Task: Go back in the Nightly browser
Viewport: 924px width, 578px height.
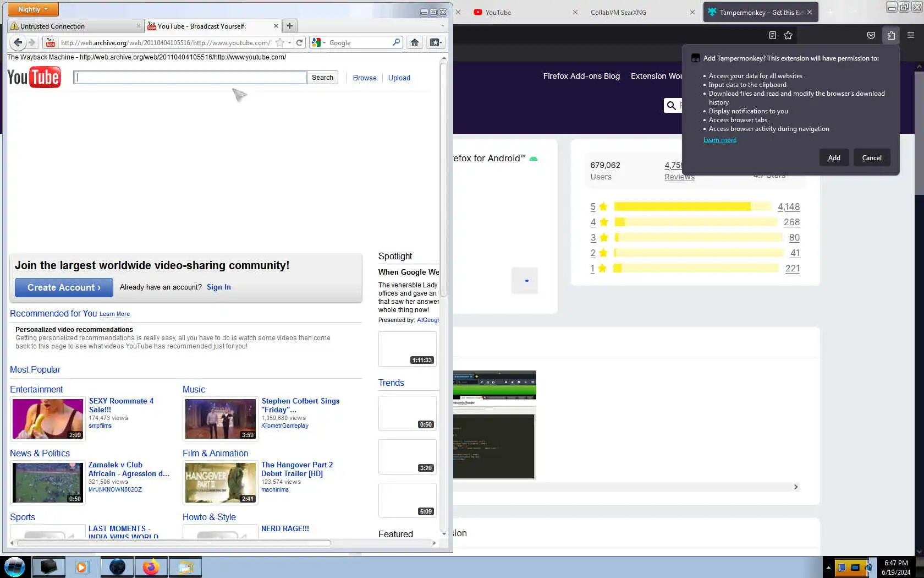Action: coord(18,42)
